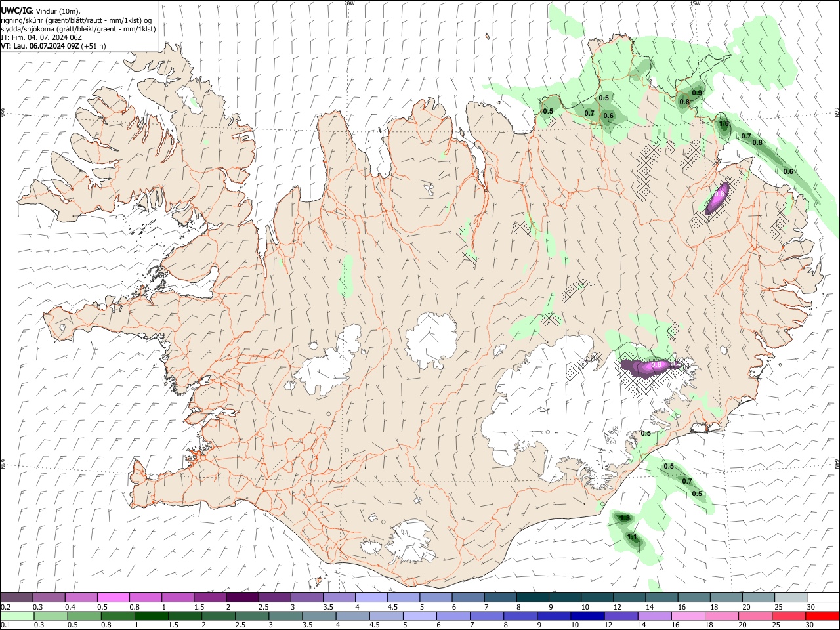
Task: Select the light violet 14–16 rain legend swatch
Action: 655,616
